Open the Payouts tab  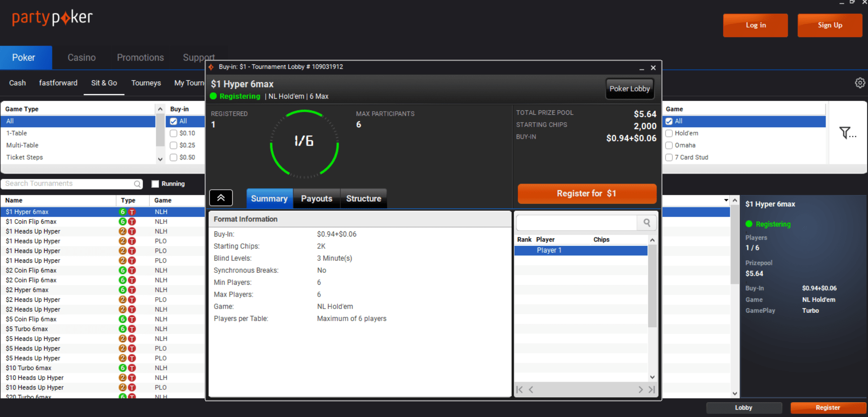coord(317,198)
